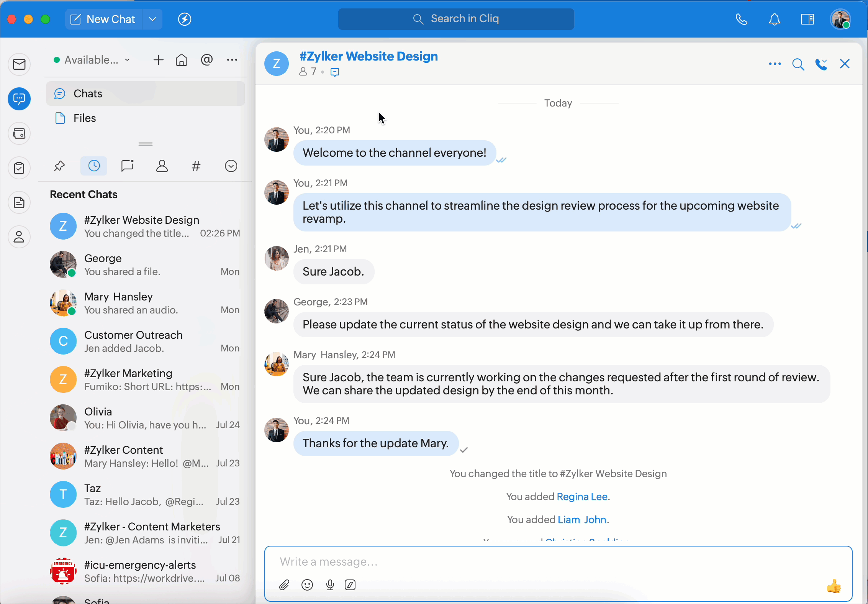Expand the New Chat dropdown arrow

[x=152, y=19]
